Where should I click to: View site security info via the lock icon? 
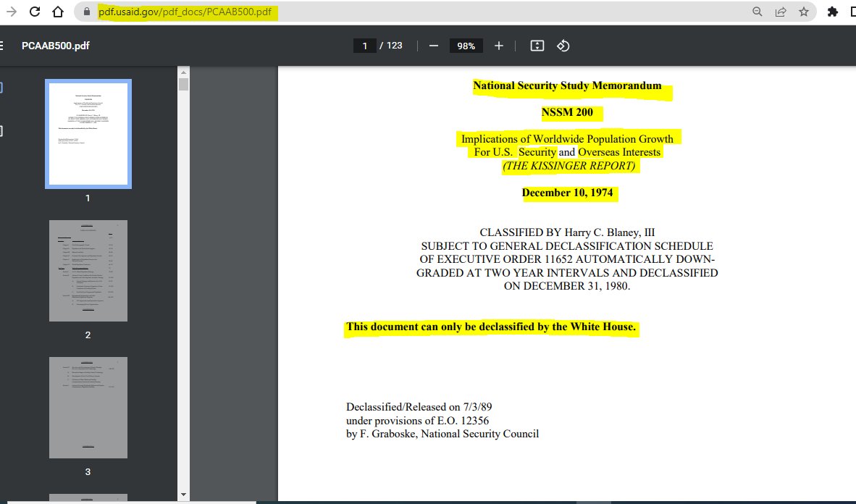coord(86,12)
